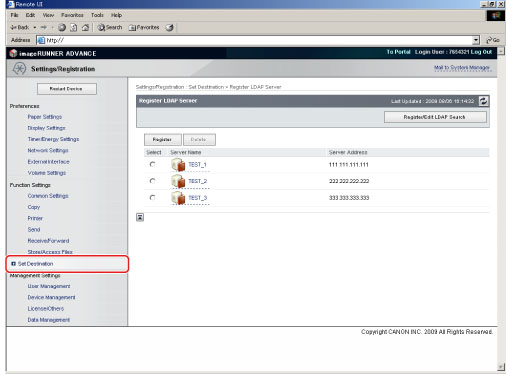This screenshot has height=374, width=506.
Task: Open the Search toolbar button
Action: [110, 27]
